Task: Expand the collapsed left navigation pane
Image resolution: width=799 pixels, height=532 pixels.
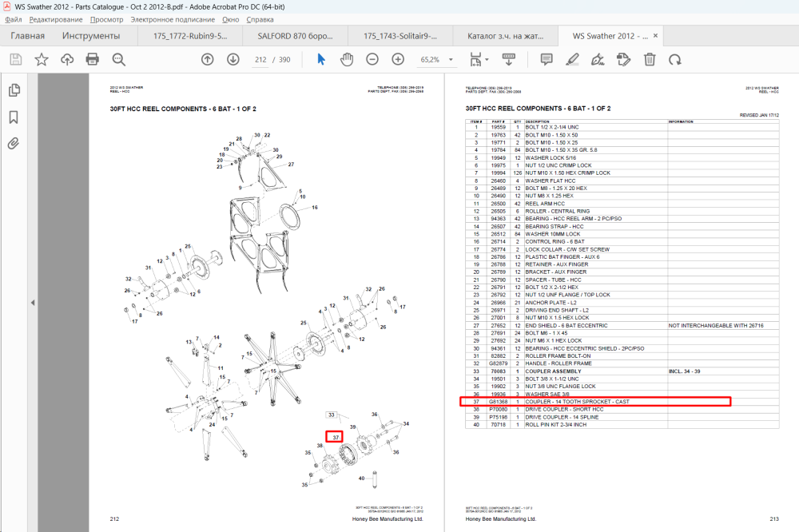Action: coord(33,303)
